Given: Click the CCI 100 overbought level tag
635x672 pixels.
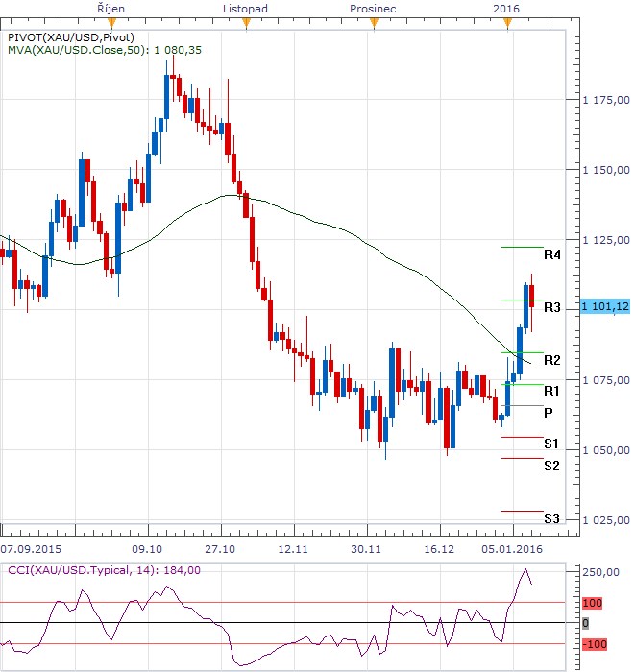Looking at the screenshot, I should [x=592, y=603].
